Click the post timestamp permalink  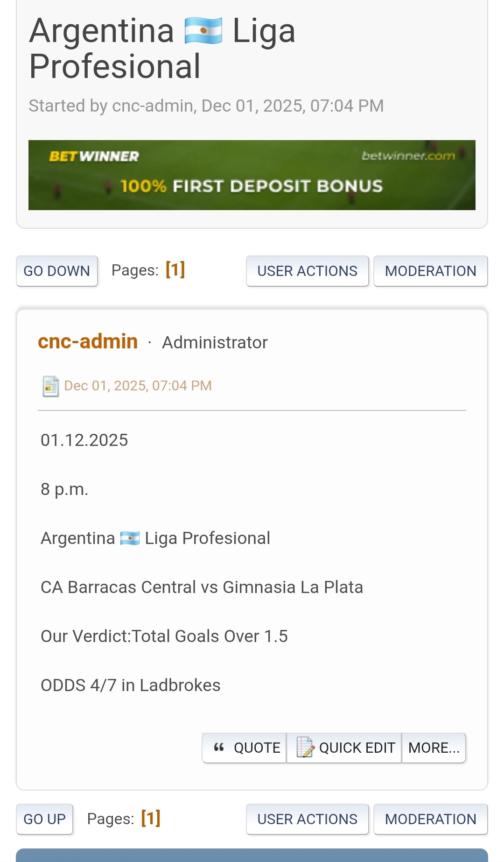[138, 386]
